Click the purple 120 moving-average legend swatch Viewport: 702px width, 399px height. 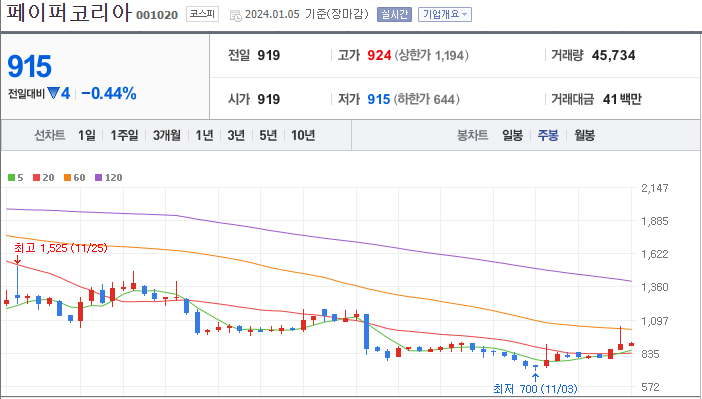point(98,178)
